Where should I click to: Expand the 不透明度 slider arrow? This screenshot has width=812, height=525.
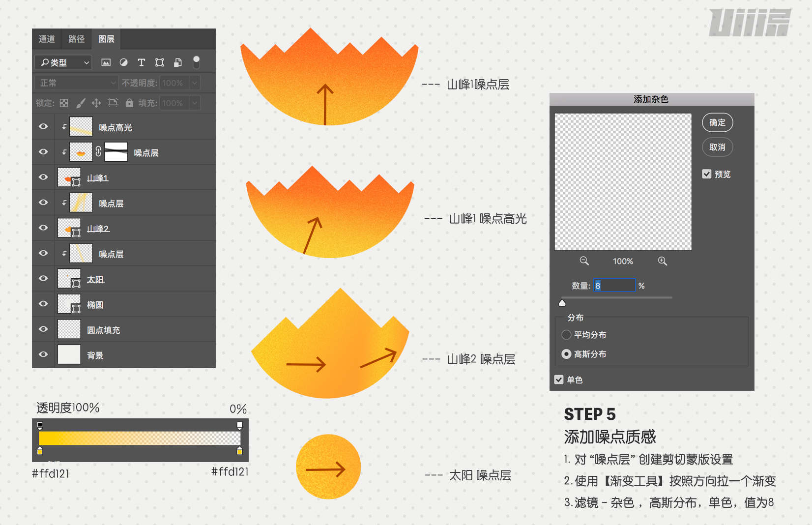pyautogui.click(x=195, y=83)
